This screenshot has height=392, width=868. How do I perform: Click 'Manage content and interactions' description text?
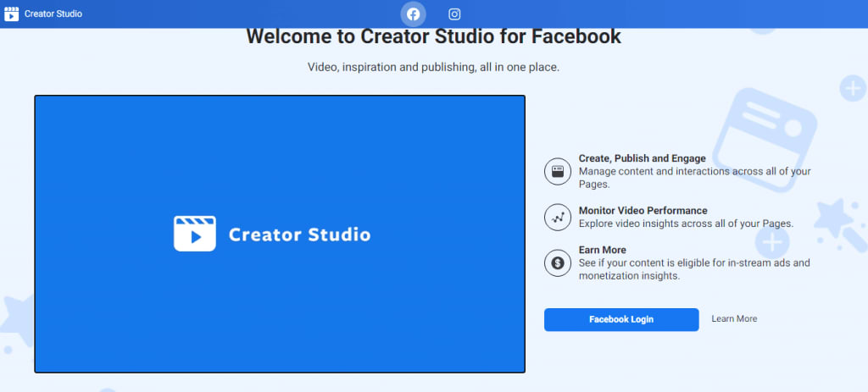point(695,178)
